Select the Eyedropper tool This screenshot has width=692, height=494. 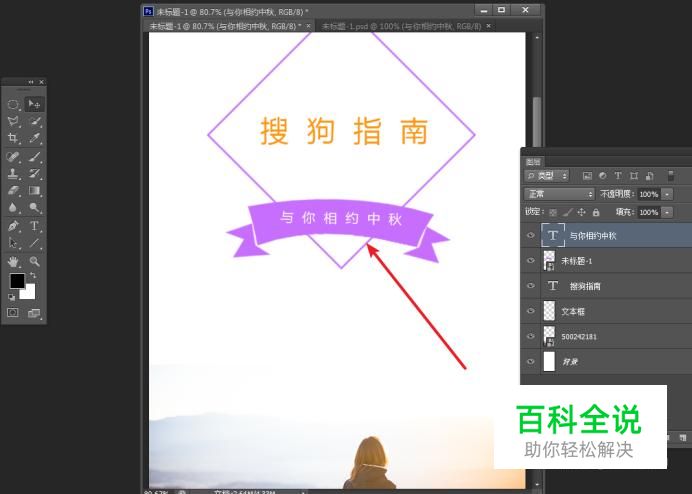click(34, 138)
